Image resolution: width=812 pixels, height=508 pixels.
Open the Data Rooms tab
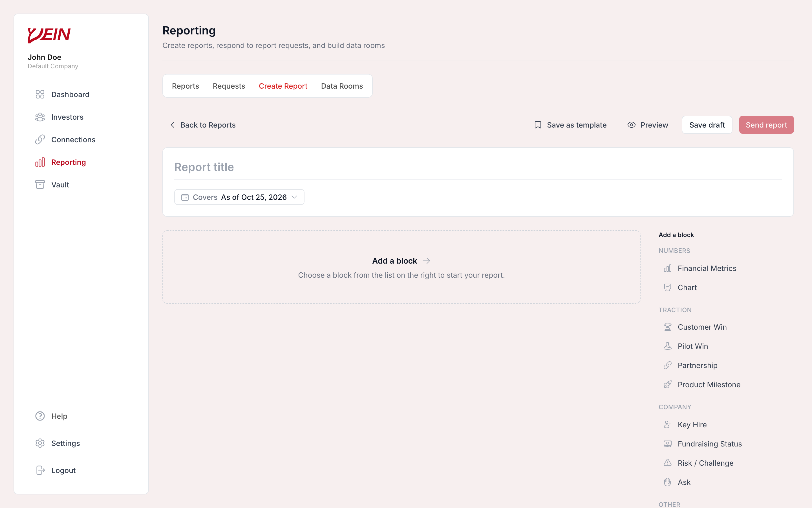[x=342, y=86]
